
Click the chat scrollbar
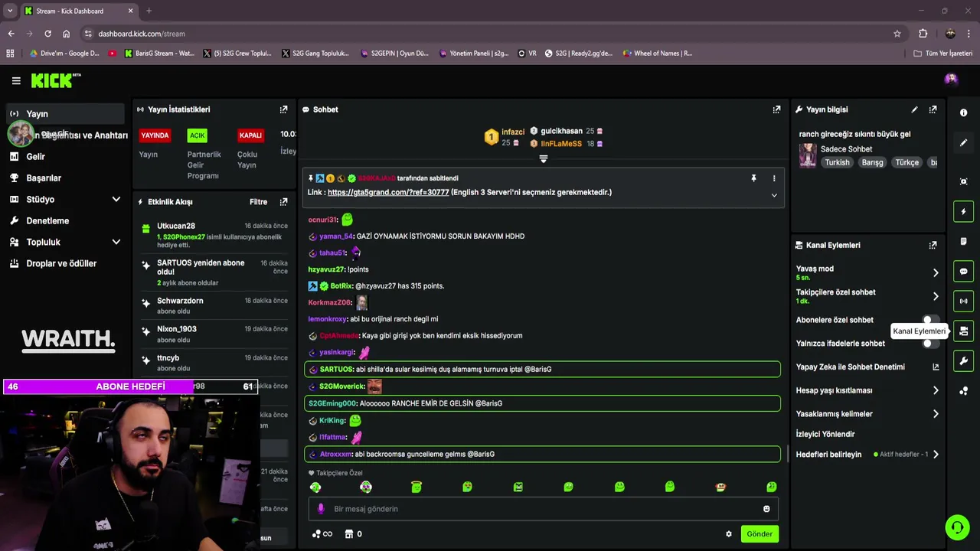(x=788, y=454)
